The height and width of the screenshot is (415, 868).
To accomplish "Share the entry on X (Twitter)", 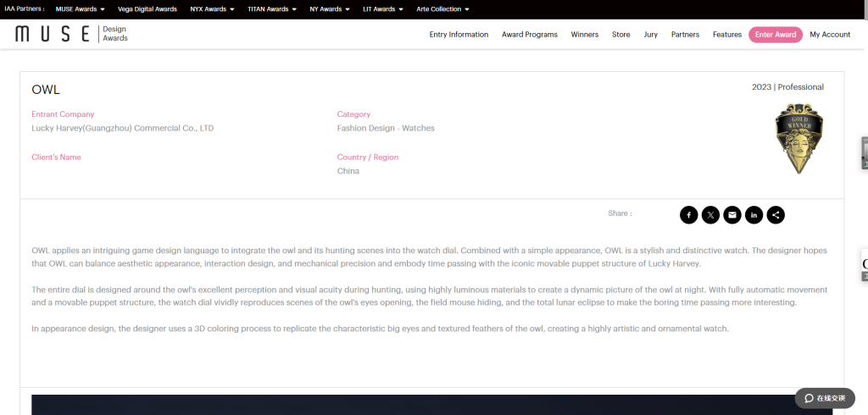I will (x=710, y=215).
